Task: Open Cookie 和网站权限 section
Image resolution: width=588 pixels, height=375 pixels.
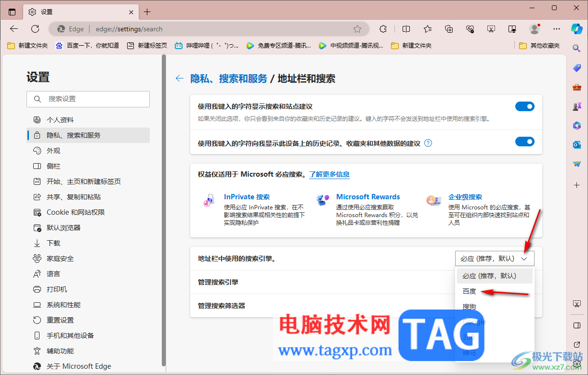Action: 88,212
